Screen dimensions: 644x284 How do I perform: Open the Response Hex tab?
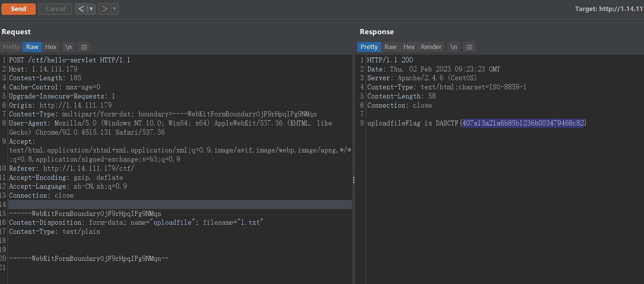(409, 47)
